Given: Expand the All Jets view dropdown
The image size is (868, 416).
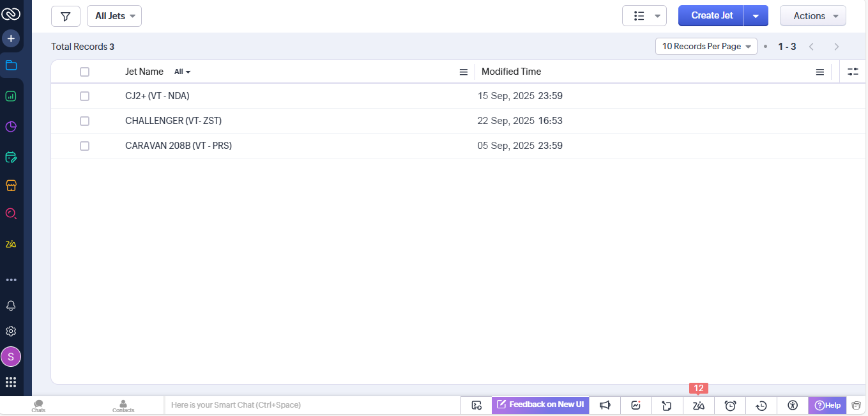Looking at the screenshot, I should (x=114, y=16).
